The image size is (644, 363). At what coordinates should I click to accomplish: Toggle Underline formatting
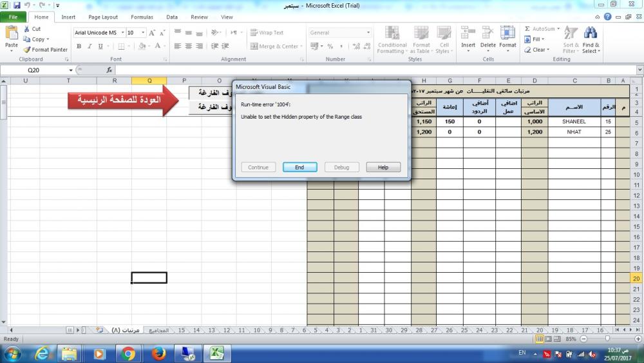pyautogui.click(x=100, y=46)
